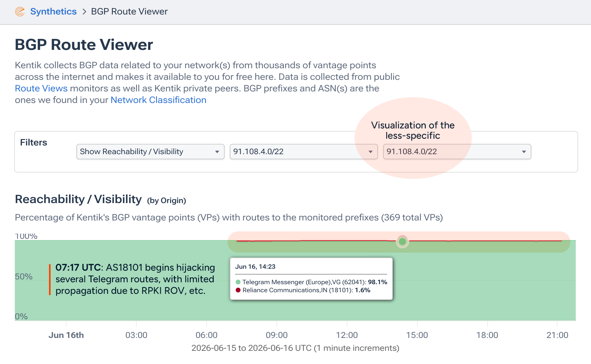Click the 09:00 time axis label
Image resolution: width=591 pixels, height=364 pixels.
276,335
